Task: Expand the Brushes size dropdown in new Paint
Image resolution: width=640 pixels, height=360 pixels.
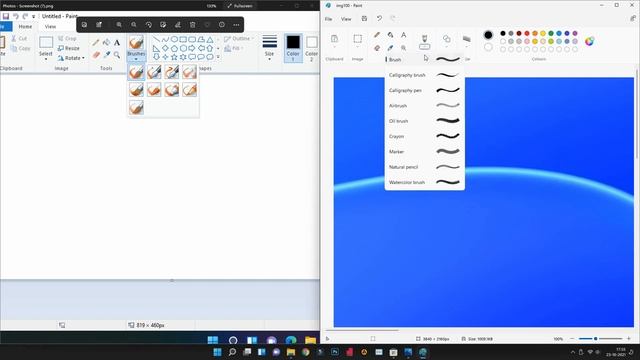Action: (x=424, y=47)
